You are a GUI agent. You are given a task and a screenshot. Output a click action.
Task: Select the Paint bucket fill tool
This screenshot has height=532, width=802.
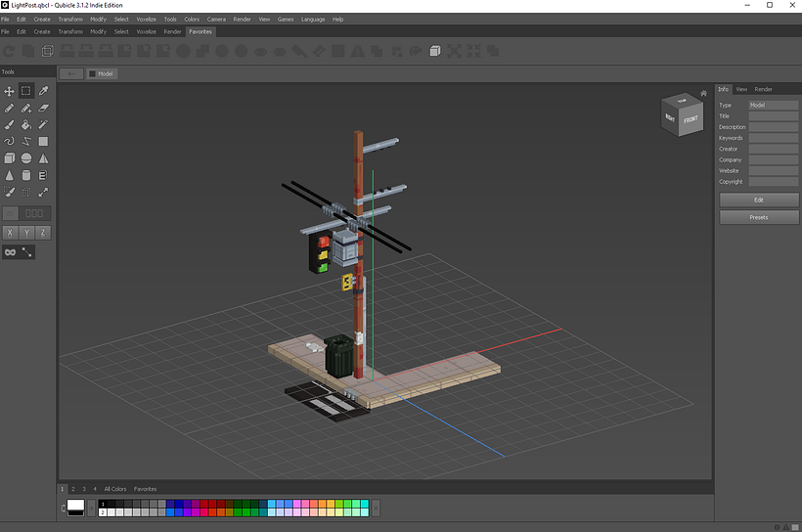(x=26, y=125)
